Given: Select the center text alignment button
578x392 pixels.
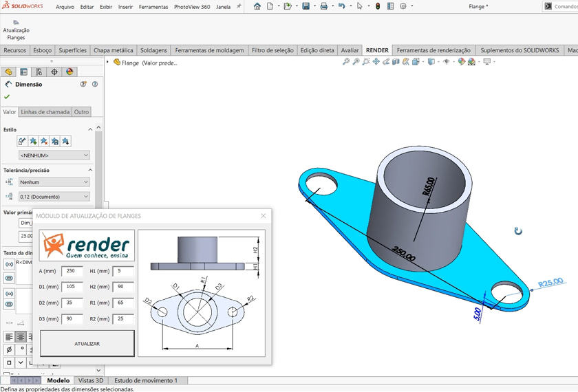Looking at the screenshot, I should pyautogui.click(x=21, y=337).
